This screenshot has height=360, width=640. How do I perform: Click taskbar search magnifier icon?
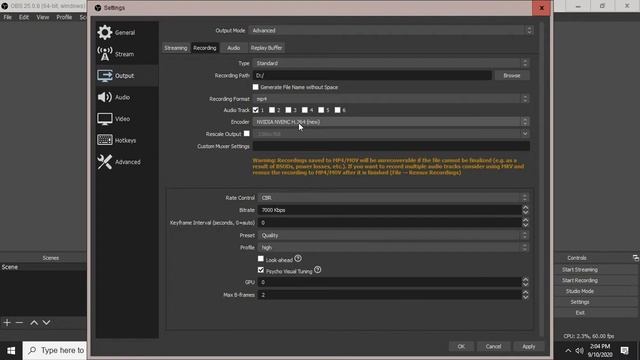(x=32, y=350)
